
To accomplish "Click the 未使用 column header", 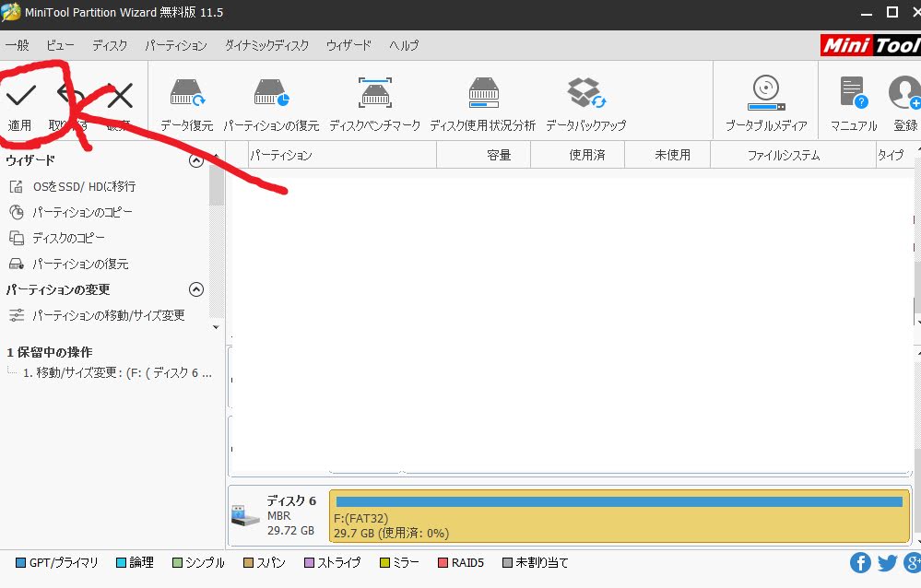I will point(667,155).
